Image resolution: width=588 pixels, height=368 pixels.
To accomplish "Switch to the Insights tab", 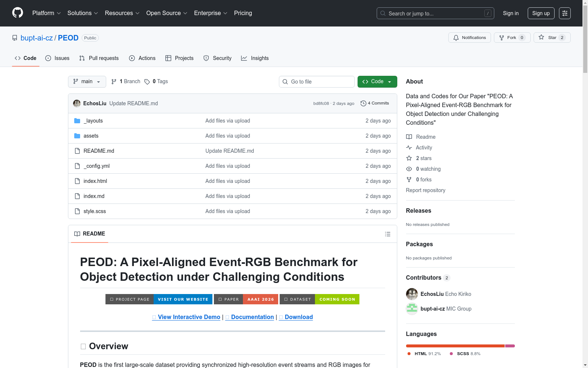I will pos(255,58).
